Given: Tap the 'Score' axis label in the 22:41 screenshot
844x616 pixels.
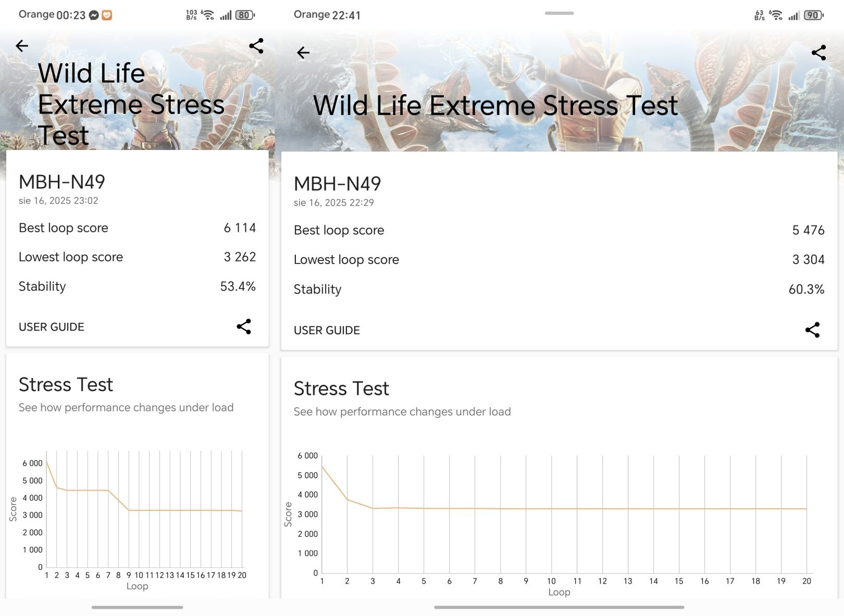Looking at the screenshot, I should 288,514.
